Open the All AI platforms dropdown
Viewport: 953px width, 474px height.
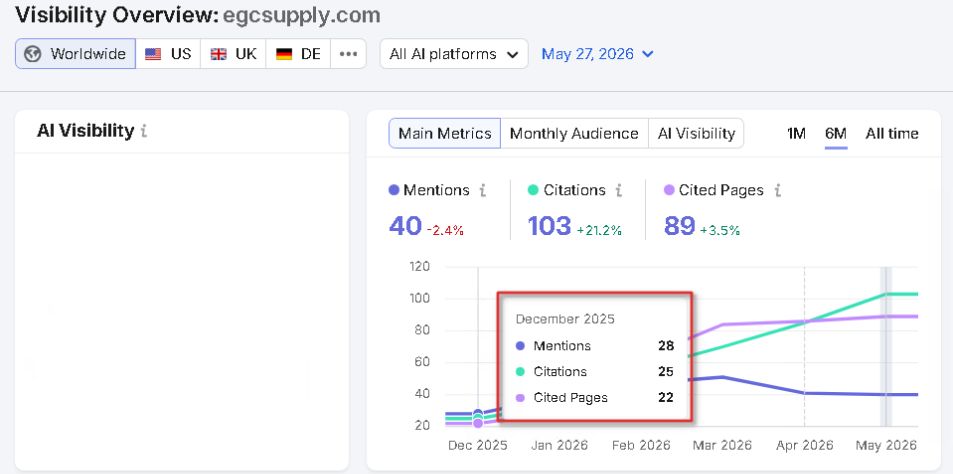point(454,54)
